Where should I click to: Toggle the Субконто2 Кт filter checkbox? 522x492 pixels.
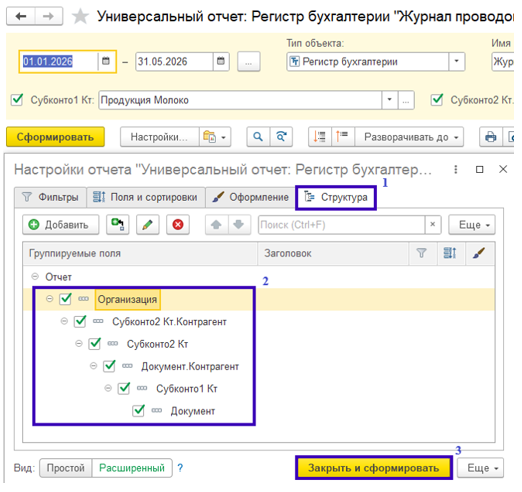point(437,100)
